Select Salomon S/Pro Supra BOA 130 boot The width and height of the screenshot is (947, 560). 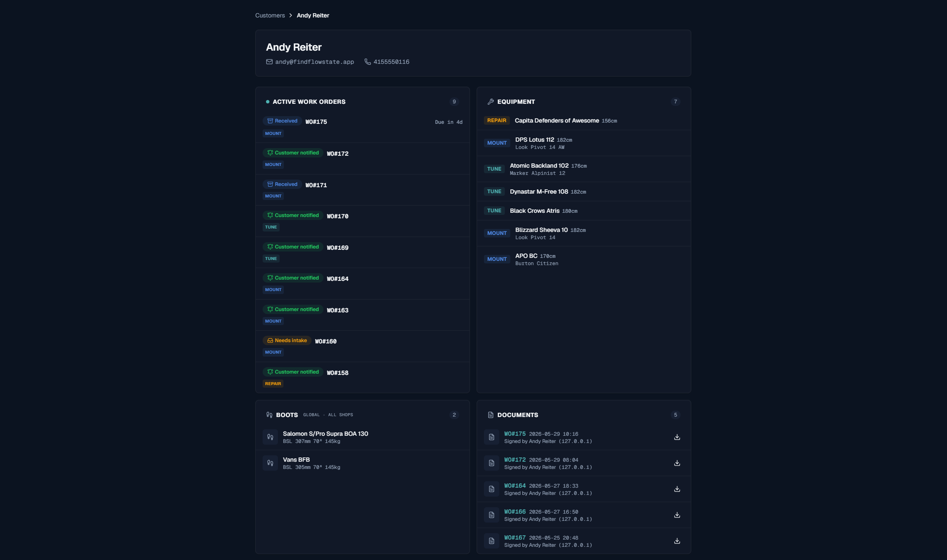coord(362,437)
